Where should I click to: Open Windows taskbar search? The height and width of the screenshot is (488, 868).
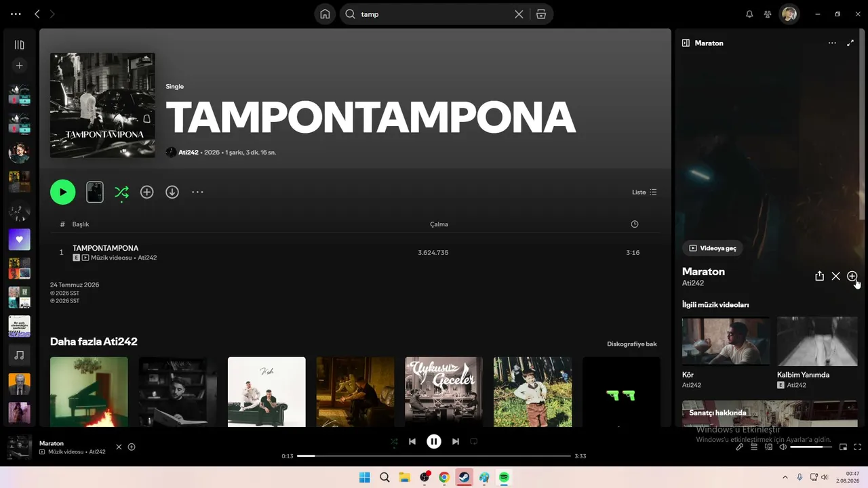click(x=384, y=477)
